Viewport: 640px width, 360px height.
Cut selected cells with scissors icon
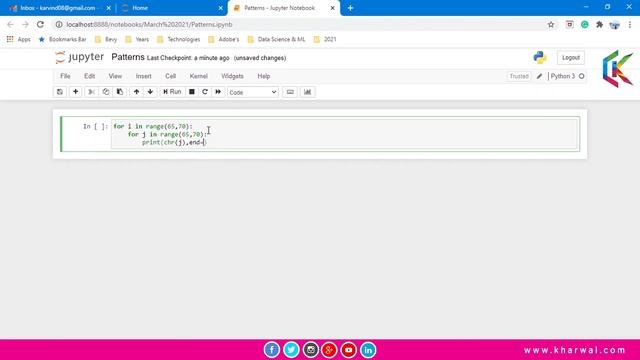[x=91, y=92]
